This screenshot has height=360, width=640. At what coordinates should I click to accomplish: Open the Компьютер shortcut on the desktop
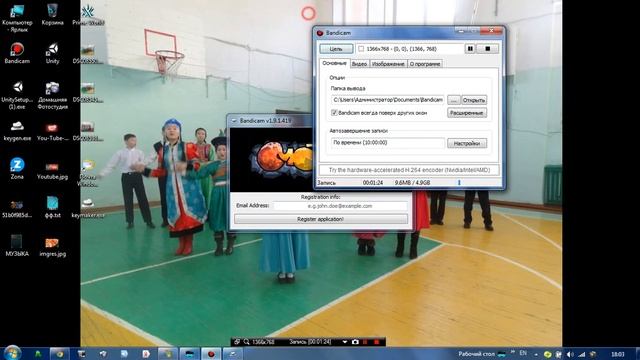point(17,18)
